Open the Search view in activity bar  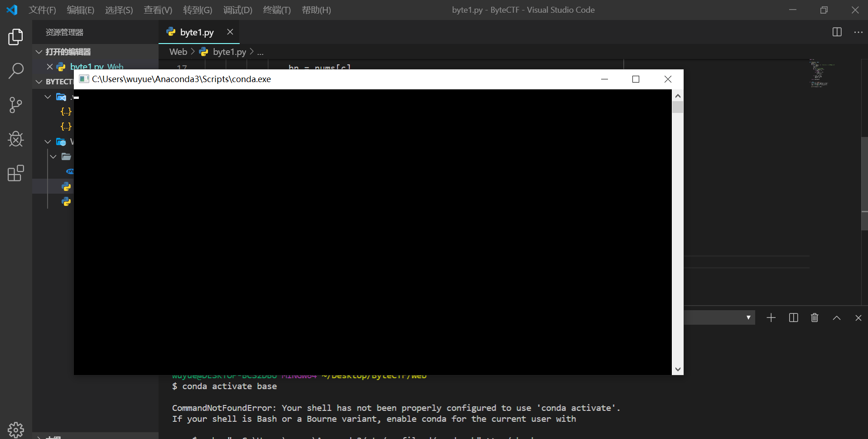point(16,71)
